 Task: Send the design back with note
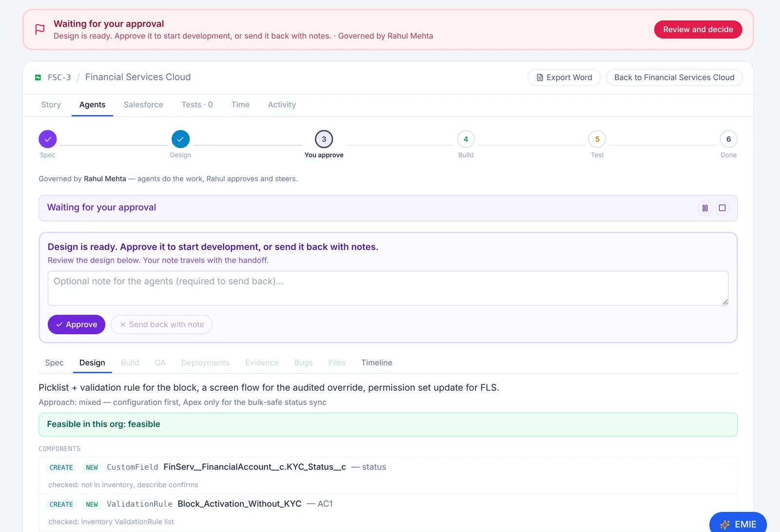click(161, 324)
